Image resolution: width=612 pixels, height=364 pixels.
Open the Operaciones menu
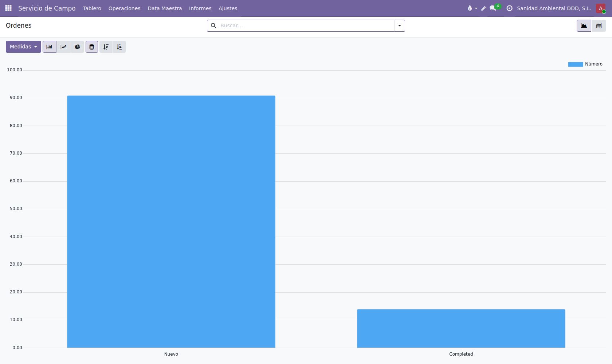click(124, 8)
